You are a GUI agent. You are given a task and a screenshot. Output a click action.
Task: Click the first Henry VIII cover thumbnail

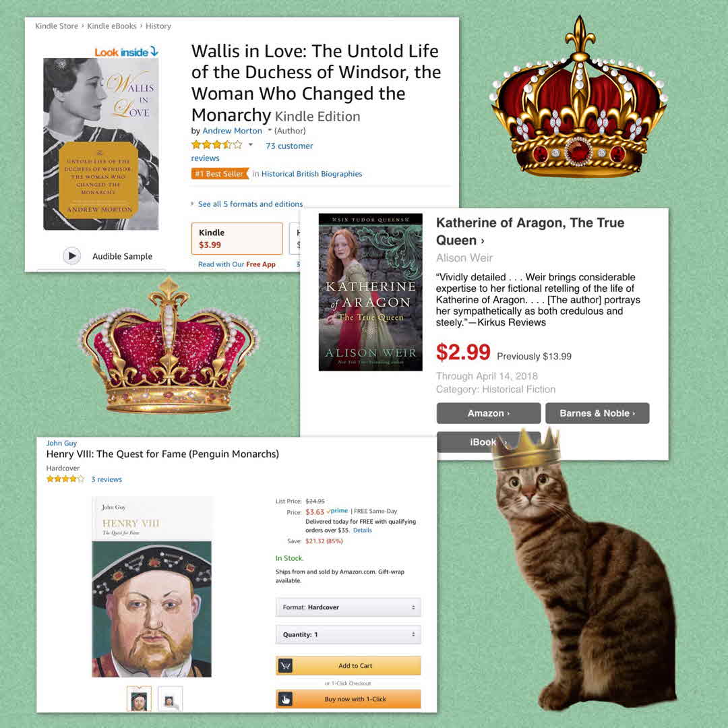tap(140, 699)
